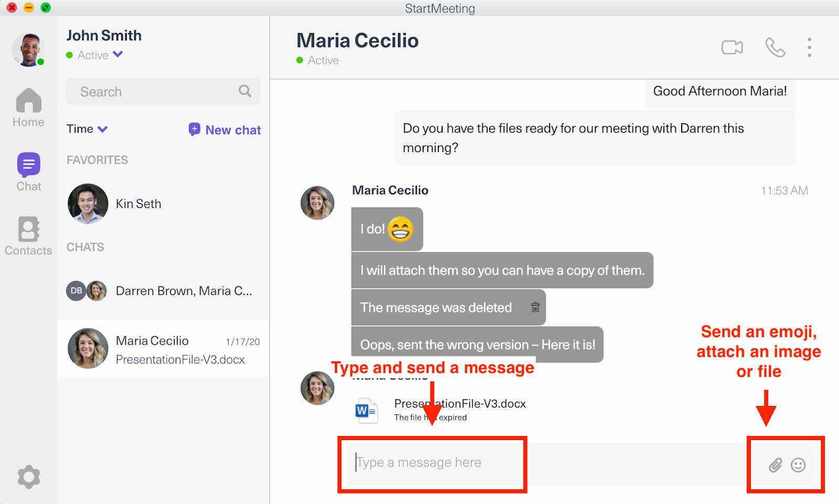The height and width of the screenshot is (504, 839).
Task: Click John Smith's profile avatar
Action: (28, 50)
